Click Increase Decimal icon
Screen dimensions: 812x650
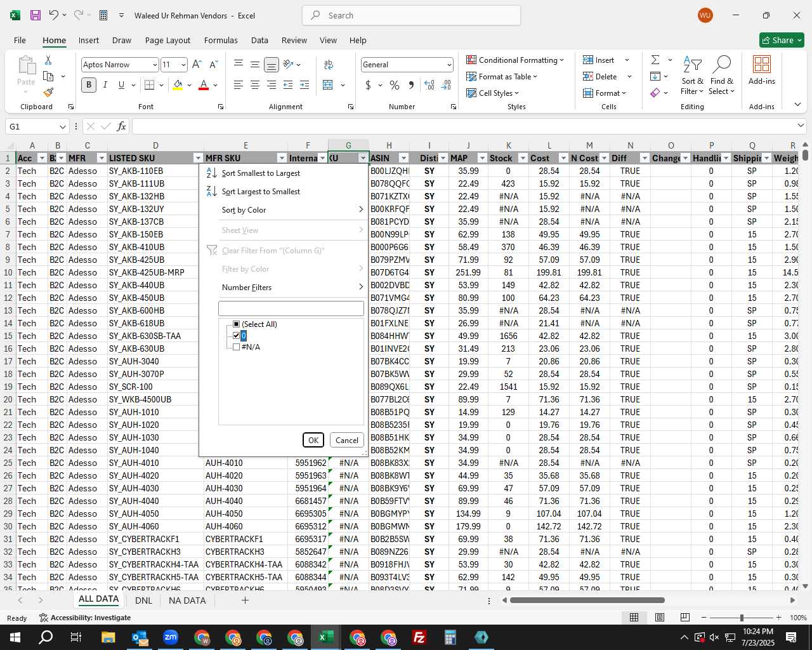pos(429,85)
